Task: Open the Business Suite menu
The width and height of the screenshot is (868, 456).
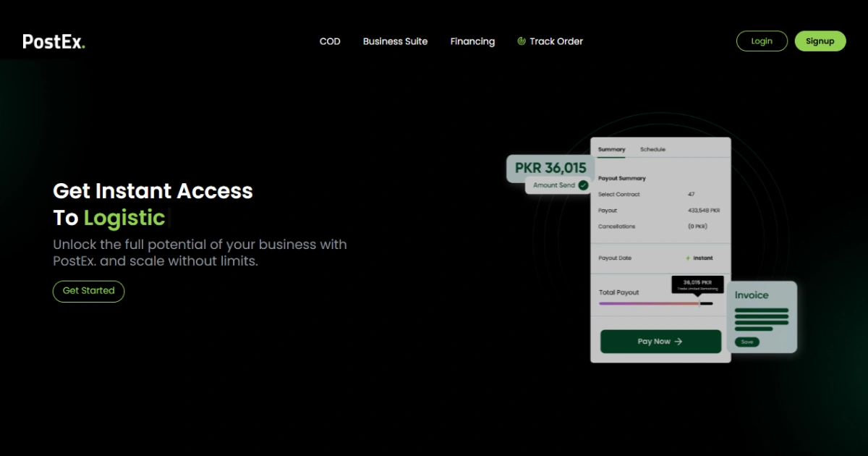Action: point(395,41)
